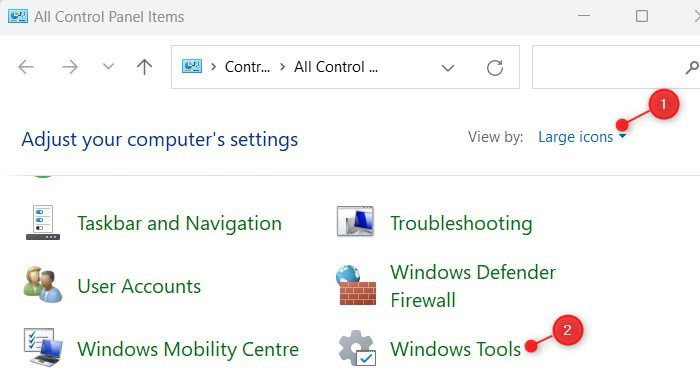
Task: Open the Taskbar and Navigation icon
Action: click(43, 222)
